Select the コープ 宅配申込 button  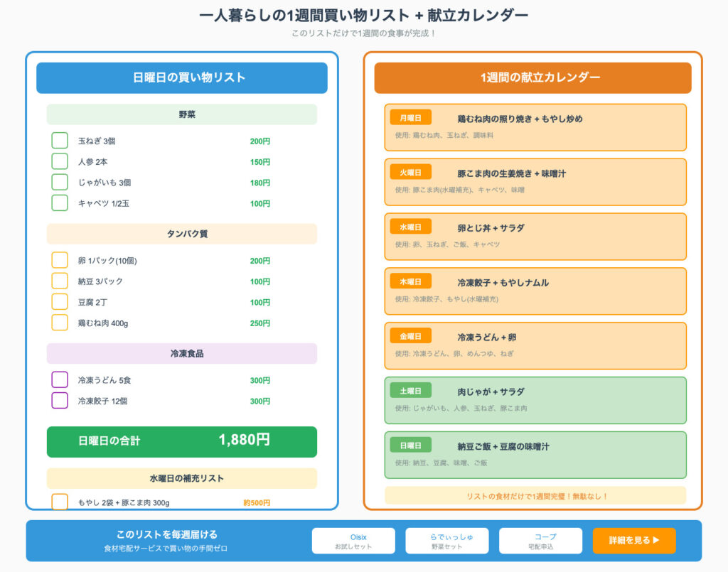click(540, 541)
